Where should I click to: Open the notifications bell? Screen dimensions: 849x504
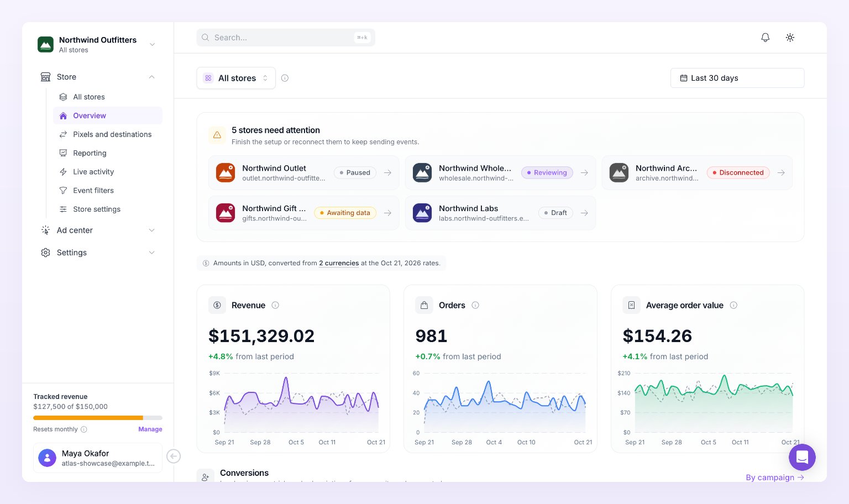765,38
